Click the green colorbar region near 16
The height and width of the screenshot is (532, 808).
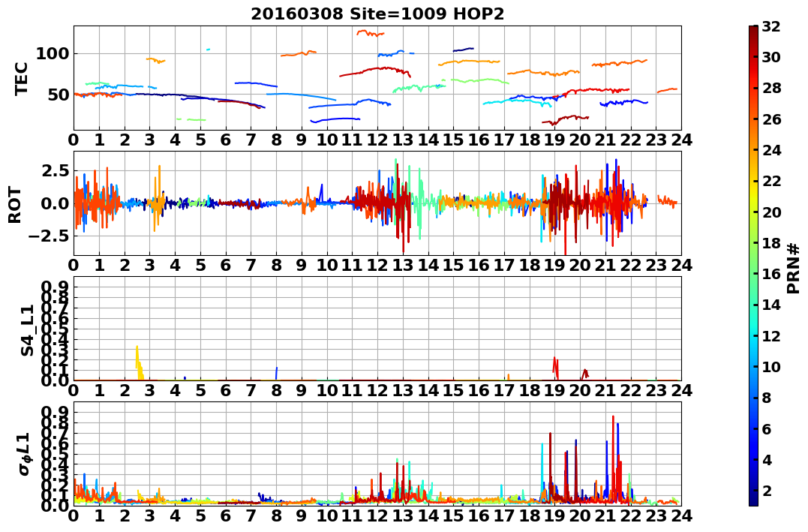point(753,274)
